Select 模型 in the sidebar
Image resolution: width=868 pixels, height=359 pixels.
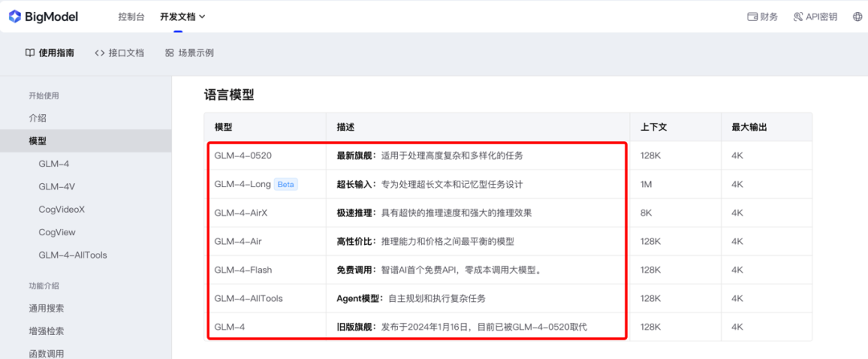86,141
